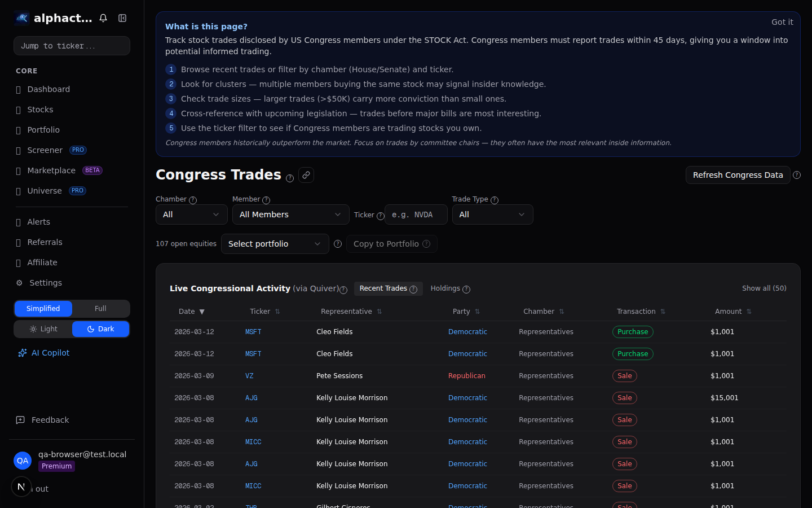Click the Refresh Congress Data button
This screenshot has width=812, height=508.
click(x=738, y=175)
